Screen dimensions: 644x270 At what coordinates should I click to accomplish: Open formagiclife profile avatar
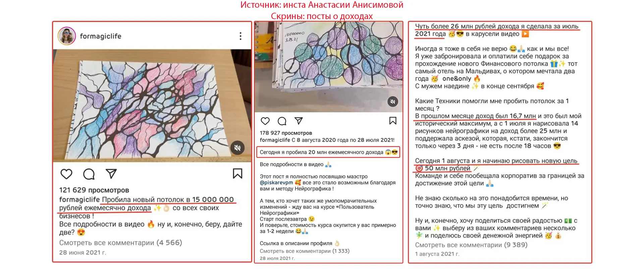[67, 36]
